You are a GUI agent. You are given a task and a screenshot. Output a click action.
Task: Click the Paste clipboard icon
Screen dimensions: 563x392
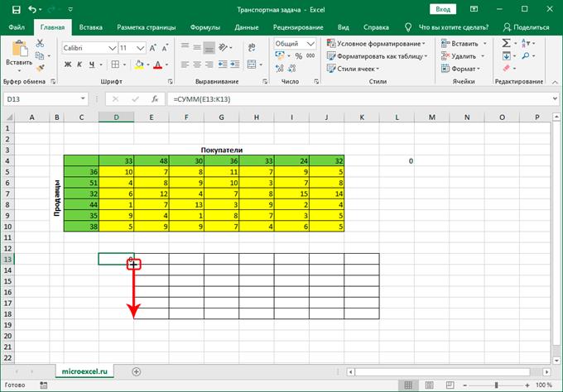coord(19,49)
